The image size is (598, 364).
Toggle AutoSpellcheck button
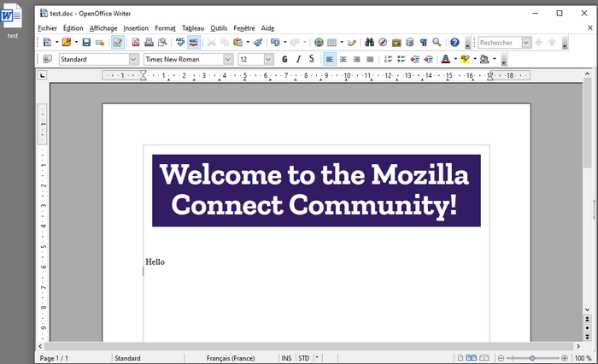(194, 42)
